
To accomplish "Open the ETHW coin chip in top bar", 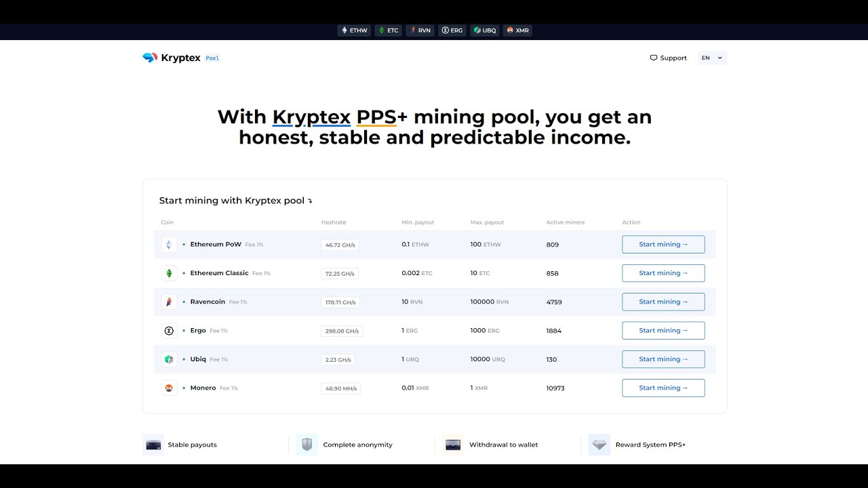I will [354, 30].
